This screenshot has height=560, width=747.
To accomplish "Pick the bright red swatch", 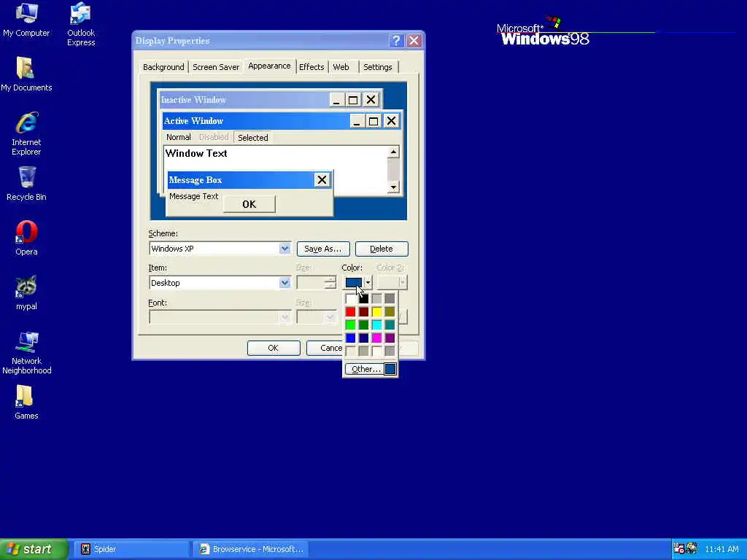I will click(351, 312).
